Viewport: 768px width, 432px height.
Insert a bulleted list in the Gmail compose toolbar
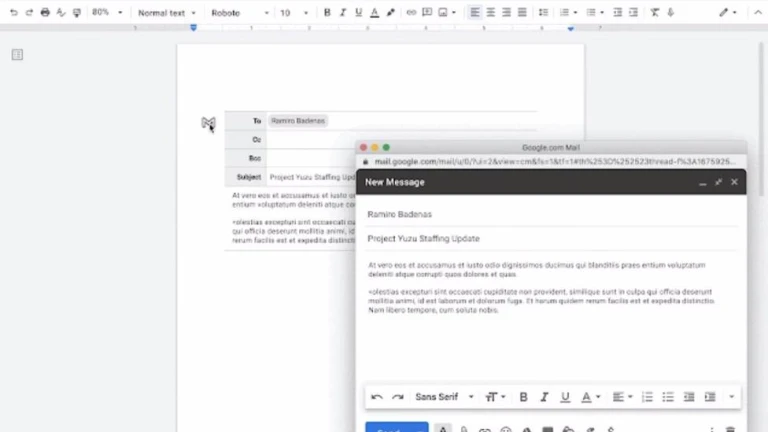tap(668, 397)
